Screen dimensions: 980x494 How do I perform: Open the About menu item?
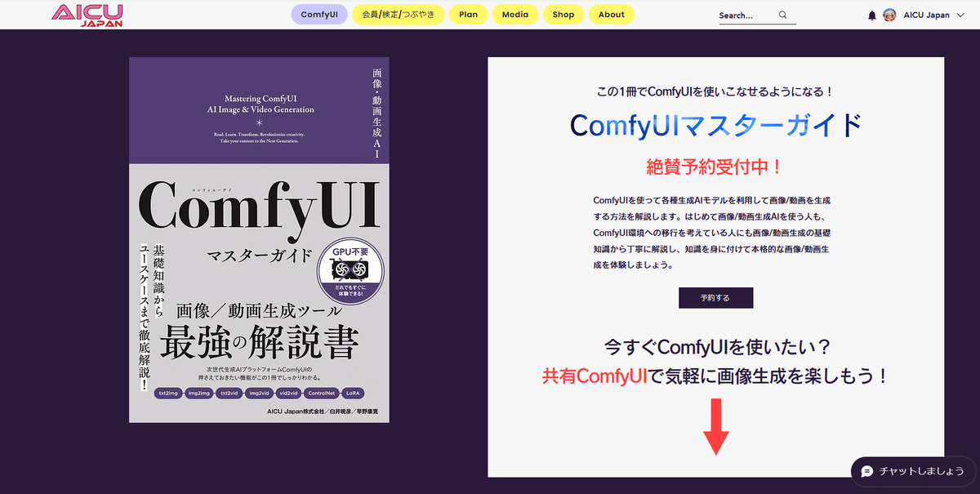click(612, 15)
